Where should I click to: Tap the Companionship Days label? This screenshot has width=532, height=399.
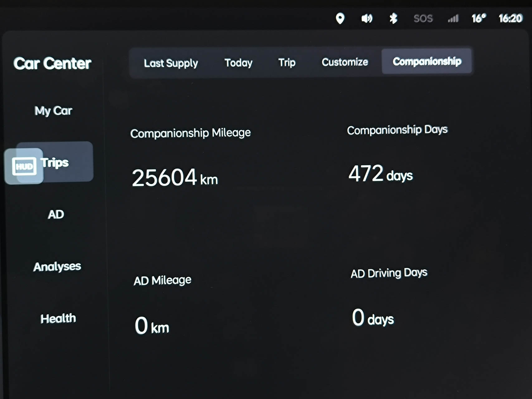click(397, 130)
